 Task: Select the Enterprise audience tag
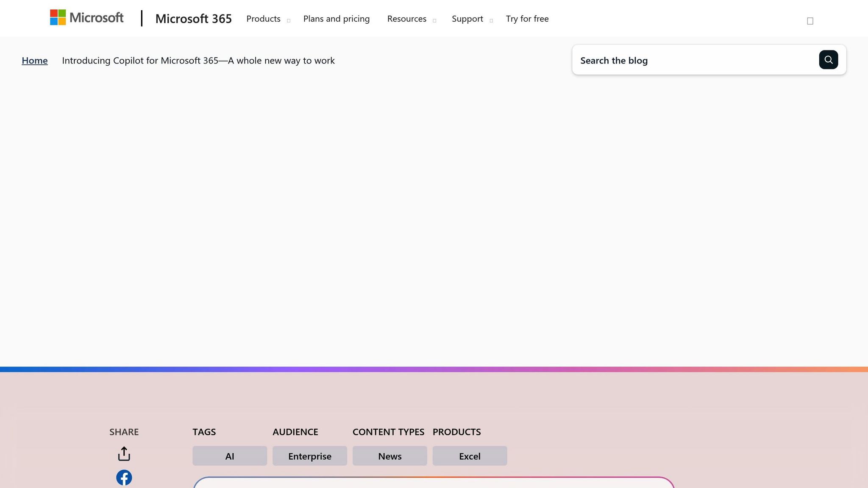pyautogui.click(x=310, y=456)
